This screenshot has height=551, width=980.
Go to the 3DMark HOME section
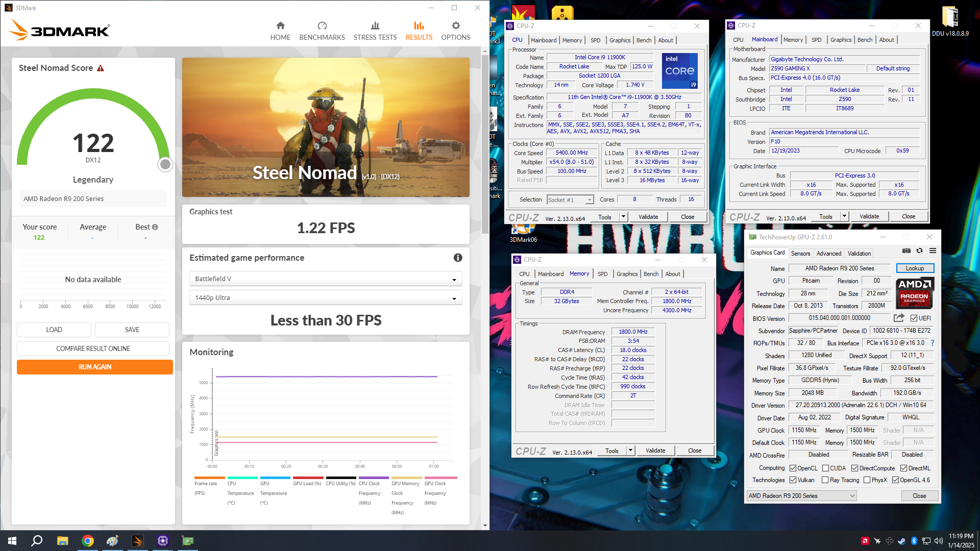(x=280, y=31)
